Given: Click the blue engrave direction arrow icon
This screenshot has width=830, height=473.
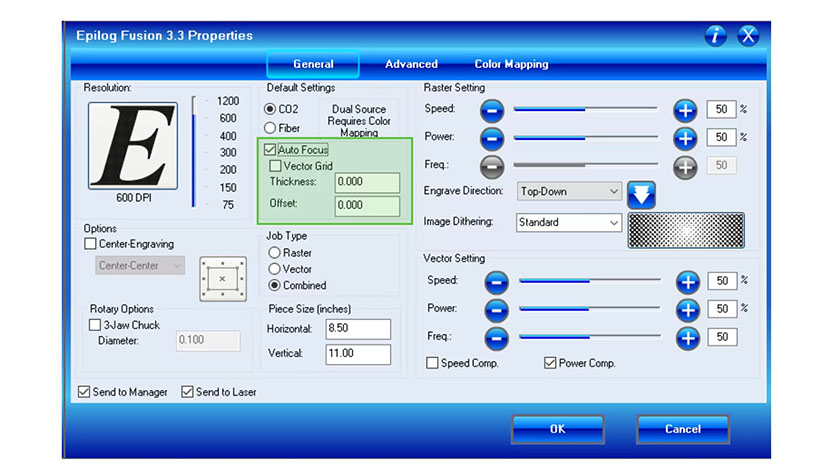Looking at the screenshot, I should (640, 193).
